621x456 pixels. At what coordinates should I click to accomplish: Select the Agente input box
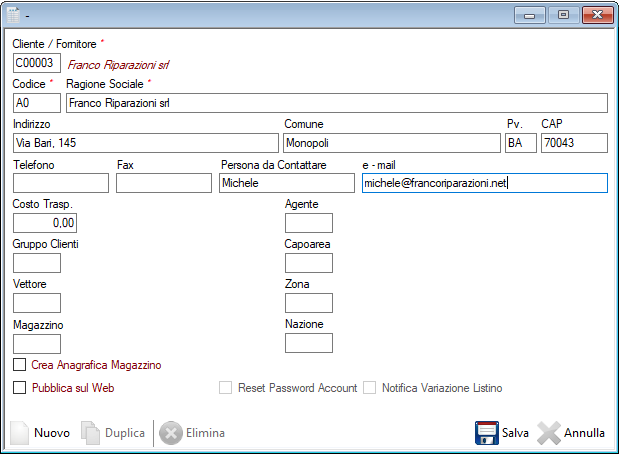tap(308, 223)
